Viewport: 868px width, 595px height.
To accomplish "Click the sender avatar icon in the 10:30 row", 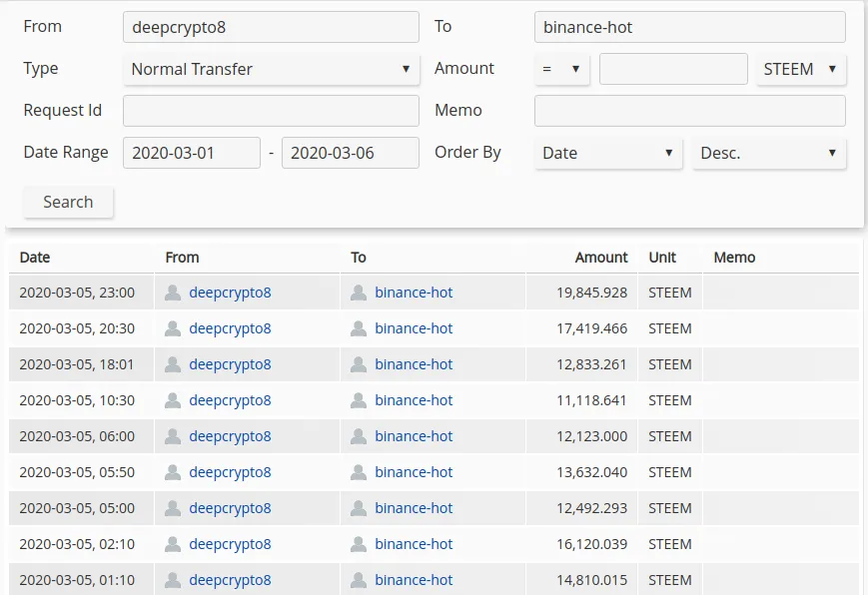I will [x=173, y=400].
